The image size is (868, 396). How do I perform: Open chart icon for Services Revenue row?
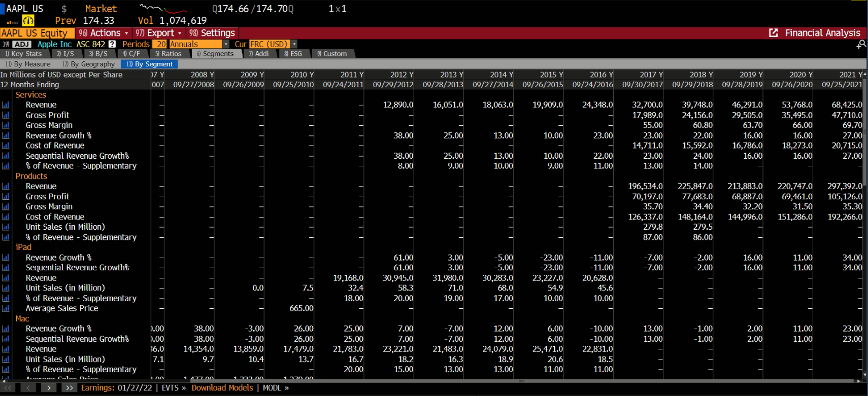click(6, 105)
